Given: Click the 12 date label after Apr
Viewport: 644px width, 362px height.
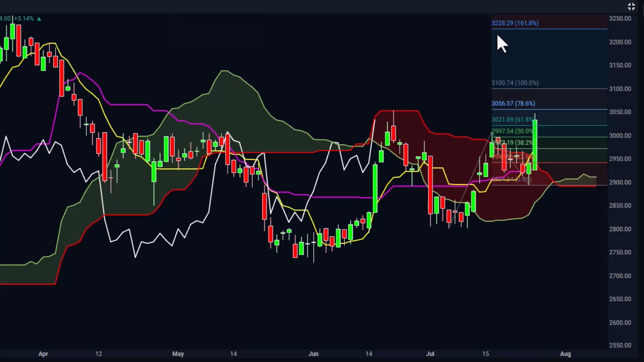Looking at the screenshot, I should click(x=99, y=354).
